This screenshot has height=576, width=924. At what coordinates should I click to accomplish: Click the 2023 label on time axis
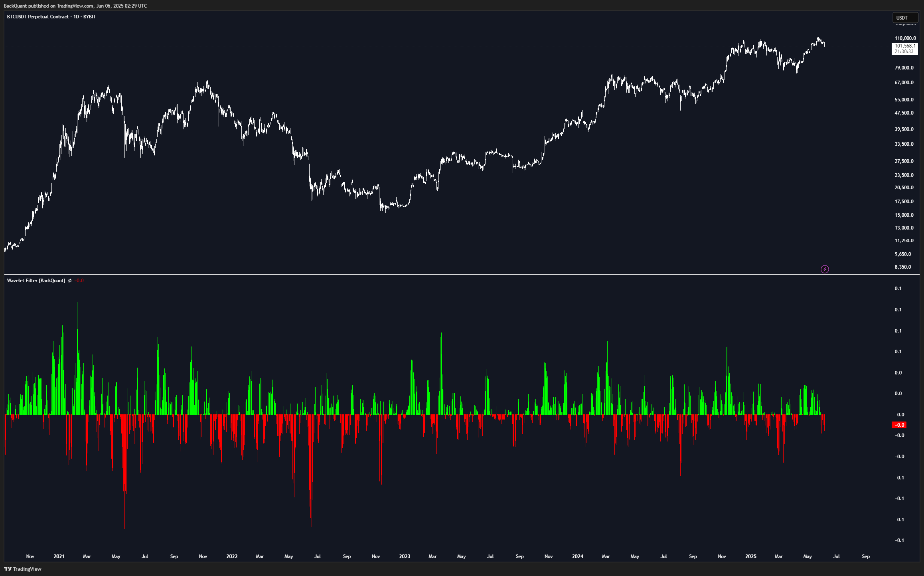tap(405, 556)
